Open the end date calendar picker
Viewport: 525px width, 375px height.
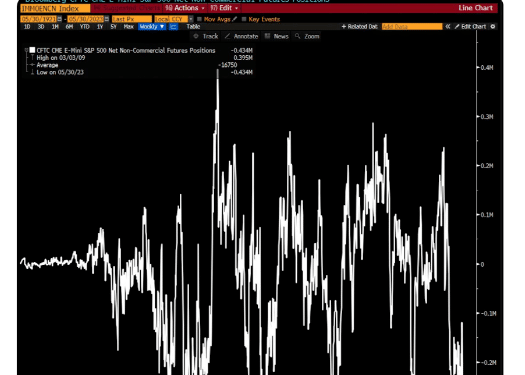(106, 19)
